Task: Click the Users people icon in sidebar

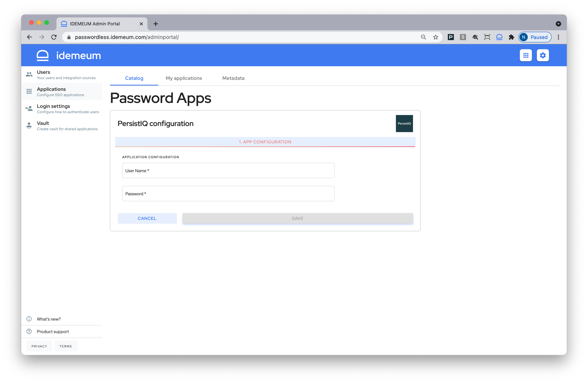Action: 29,74
